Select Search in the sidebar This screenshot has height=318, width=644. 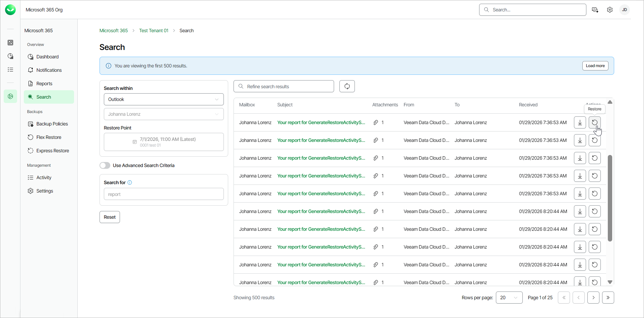(49, 97)
